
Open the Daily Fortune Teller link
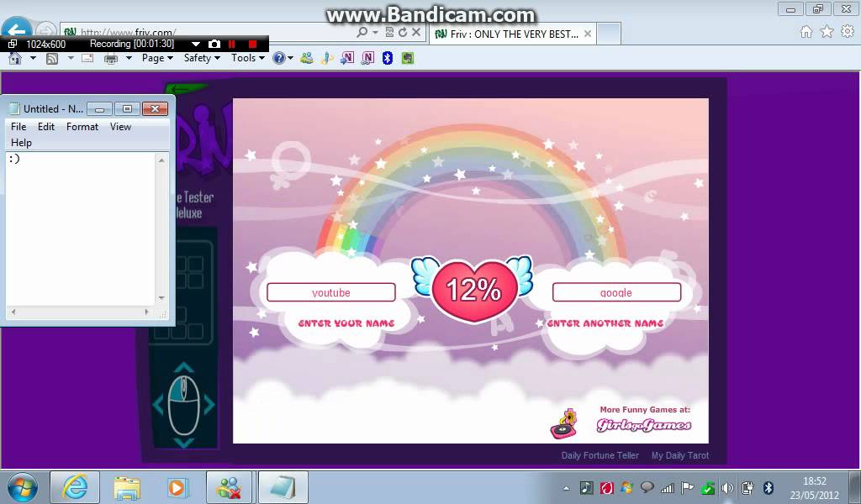(600, 455)
